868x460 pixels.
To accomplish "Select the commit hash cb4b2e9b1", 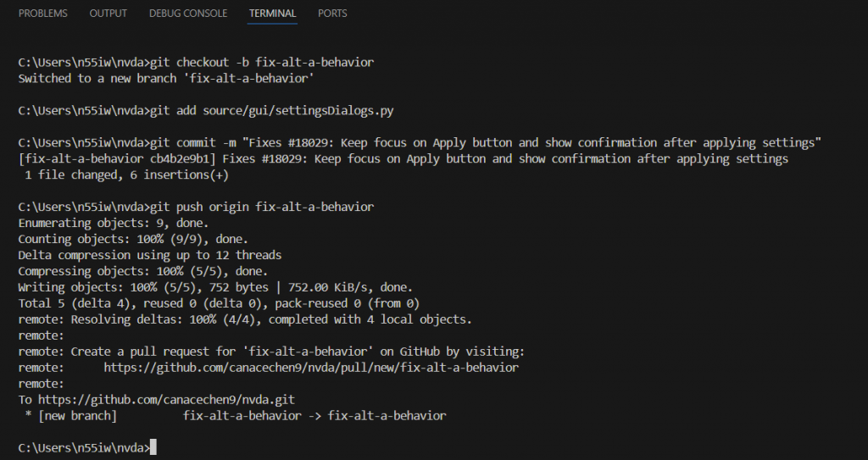I will click(x=180, y=159).
